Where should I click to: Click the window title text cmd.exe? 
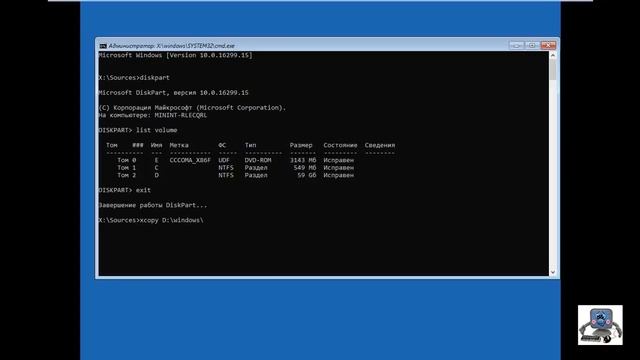[x=171, y=46]
